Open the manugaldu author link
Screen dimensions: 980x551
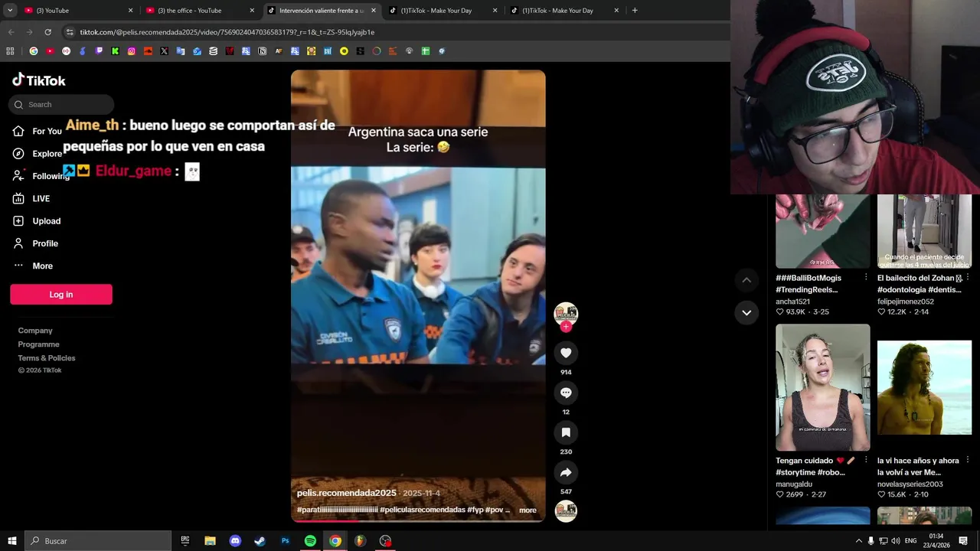(794, 484)
